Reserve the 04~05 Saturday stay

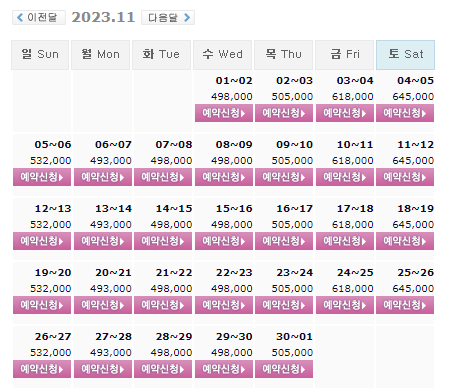point(405,113)
